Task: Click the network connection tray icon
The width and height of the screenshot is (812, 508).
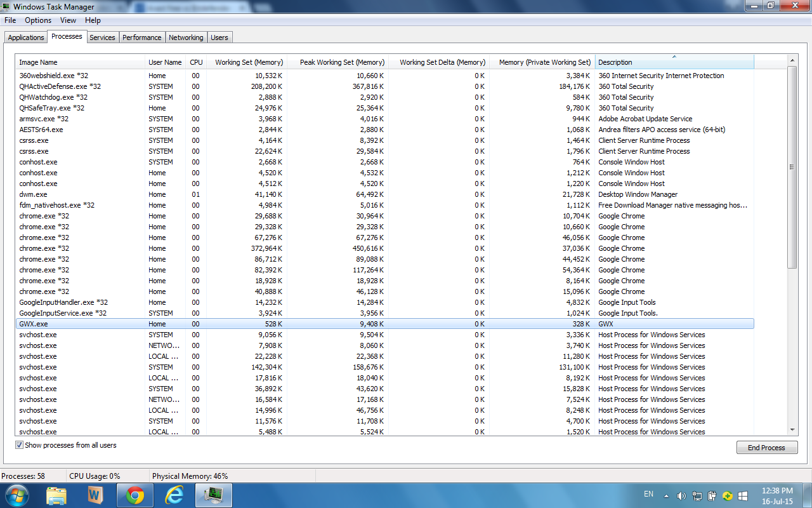Action: tap(697, 496)
